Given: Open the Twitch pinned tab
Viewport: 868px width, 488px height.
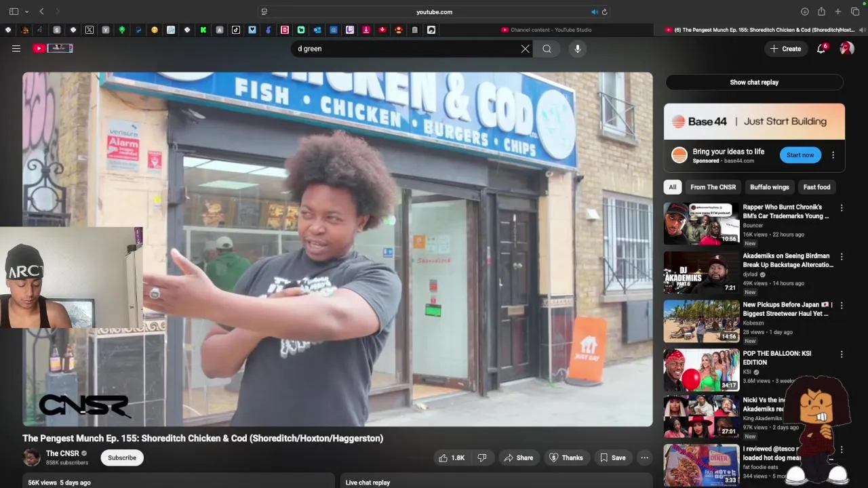Looking at the screenshot, I should (350, 30).
